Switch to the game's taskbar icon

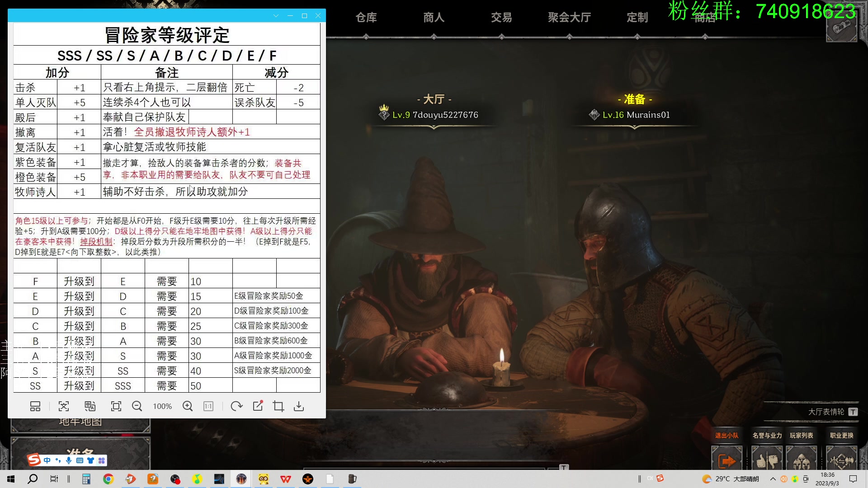pos(241,479)
